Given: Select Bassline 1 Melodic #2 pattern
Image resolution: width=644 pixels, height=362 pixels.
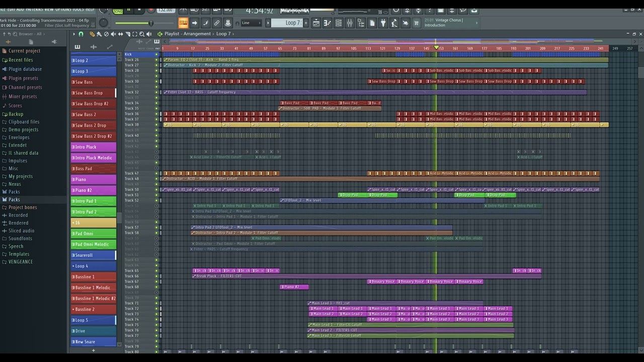Looking at the screenshot, I should 94,299.
